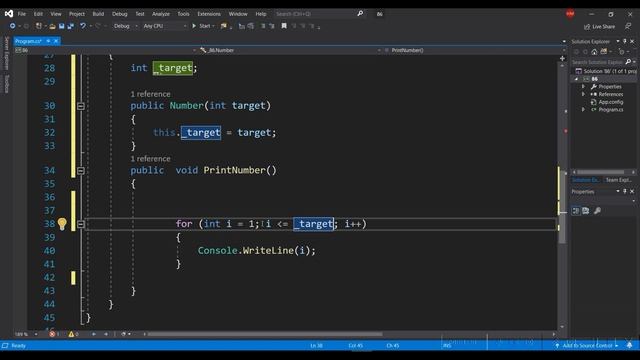
Task: Open the Window menu
Action: [238, 14]
